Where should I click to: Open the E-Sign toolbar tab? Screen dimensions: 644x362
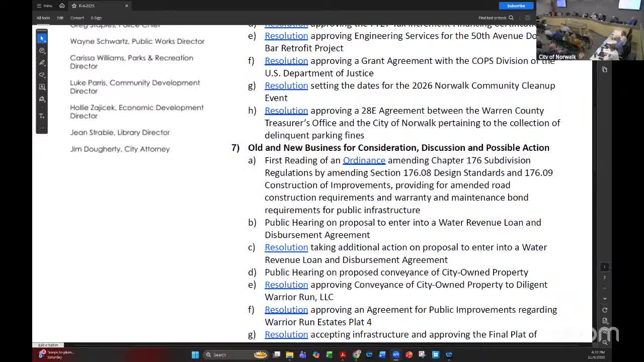pos(96,18)
